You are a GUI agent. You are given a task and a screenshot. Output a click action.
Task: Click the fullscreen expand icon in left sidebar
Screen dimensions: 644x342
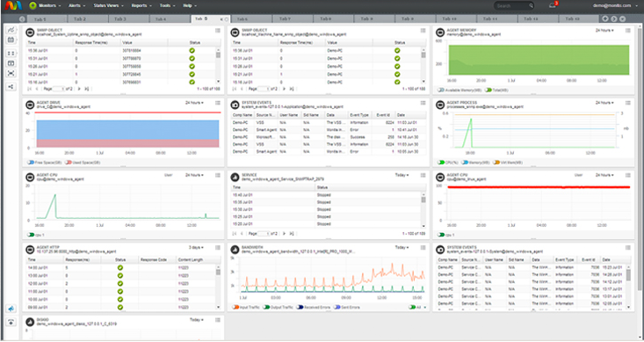click(11, 73)
